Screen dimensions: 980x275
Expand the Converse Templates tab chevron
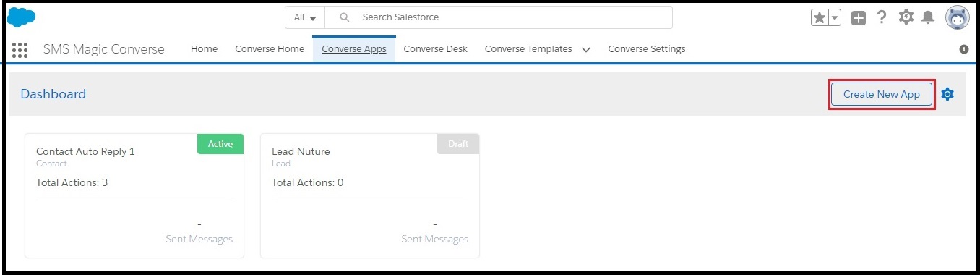point(585,50)
